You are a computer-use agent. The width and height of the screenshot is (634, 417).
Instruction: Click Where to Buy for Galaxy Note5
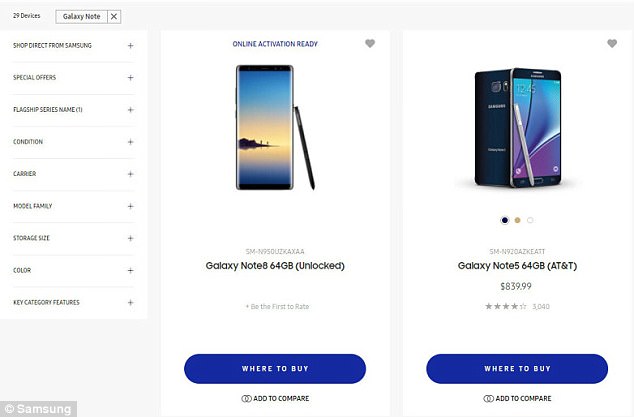pyautogui.click(x=517, y=369)
